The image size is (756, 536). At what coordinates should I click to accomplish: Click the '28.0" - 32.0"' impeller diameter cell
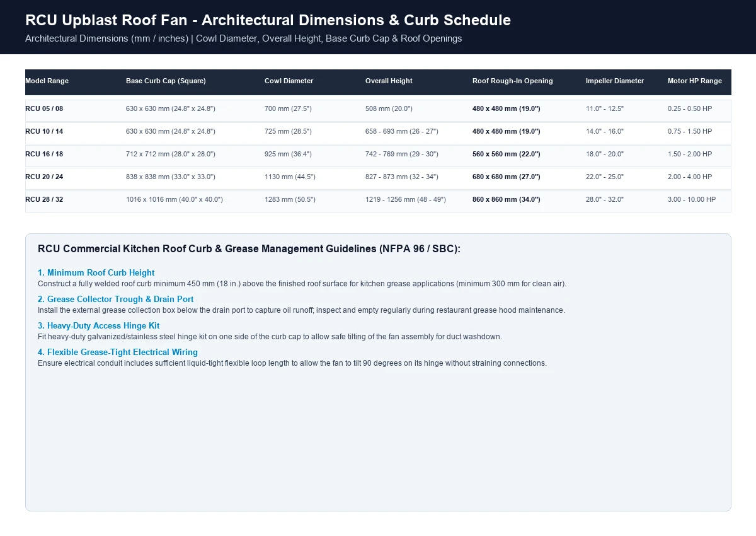(605, 199)
